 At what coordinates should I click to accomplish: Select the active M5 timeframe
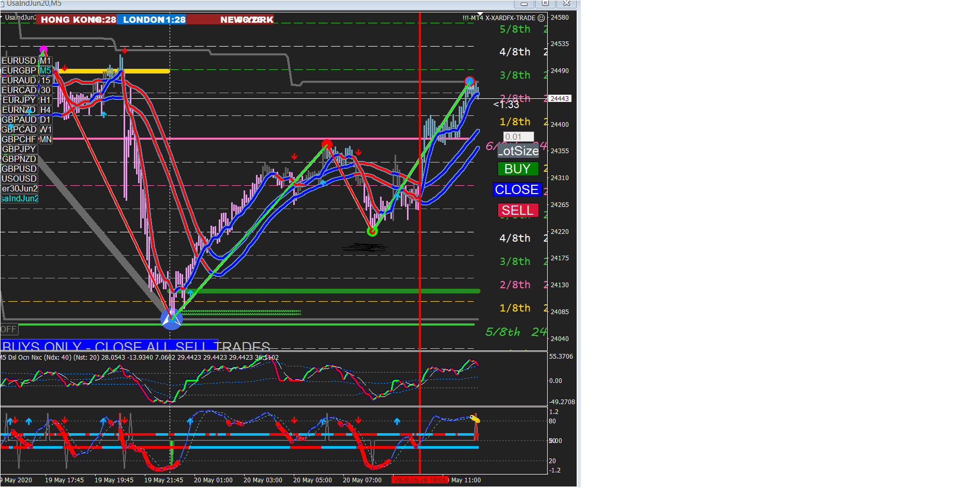[x=46, y=70]
